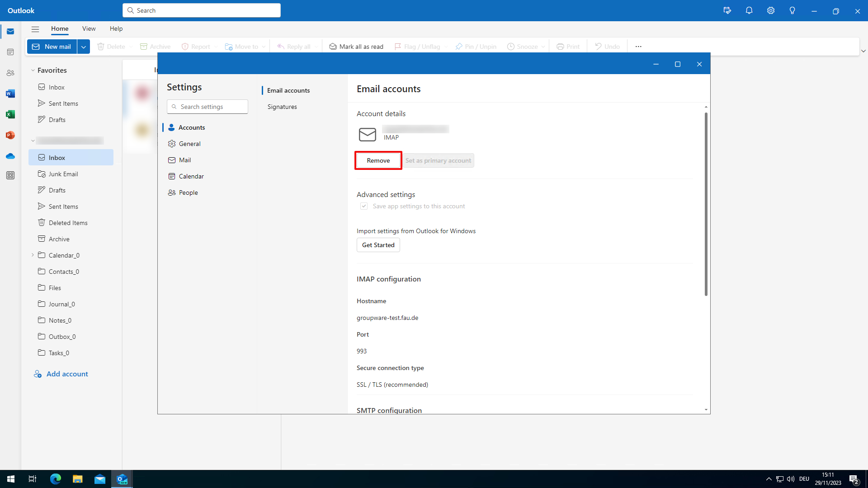Image resolution: width=868 pixels, height=488 pixels.
Task: Click the Add account link
Action: (67, 374)
